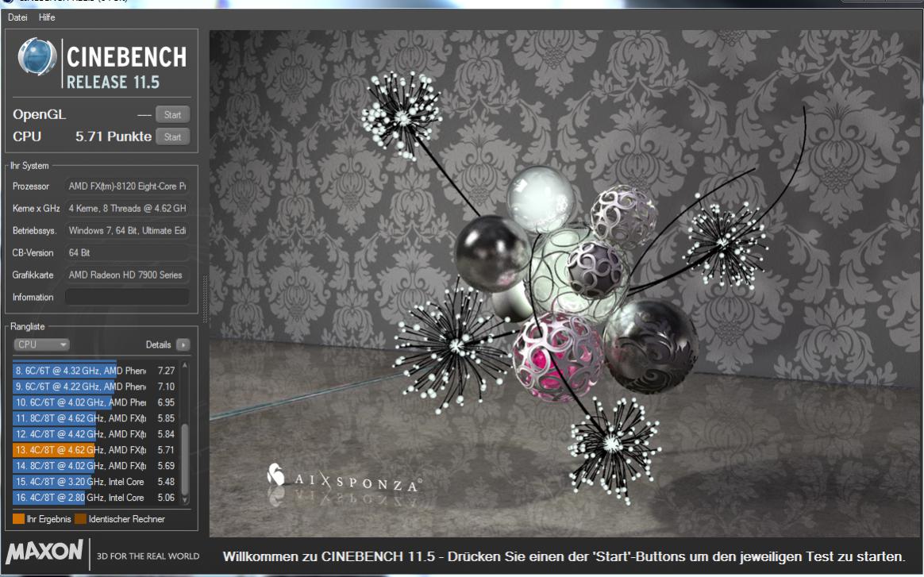Select ranking row 12 with score 5.84
Image resolution: width=924 pixels, height=577 pixels.
pos(95,434)
